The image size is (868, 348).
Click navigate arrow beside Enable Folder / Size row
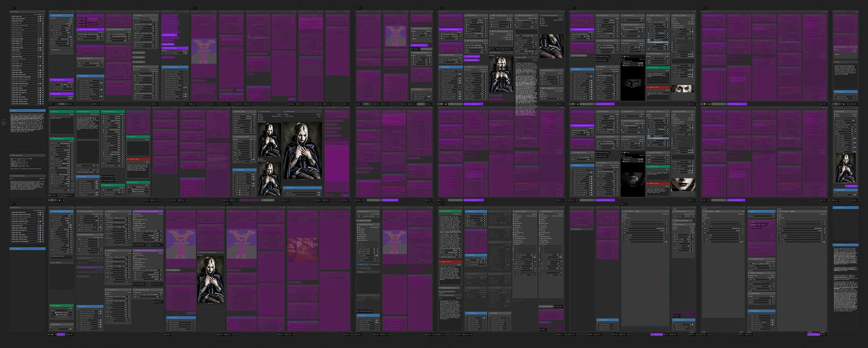pos(43,16)
